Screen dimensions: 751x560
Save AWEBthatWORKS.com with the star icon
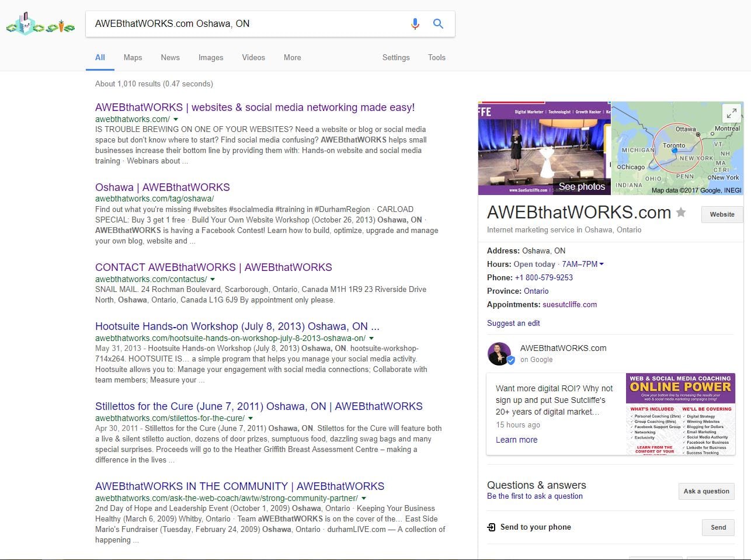681,213
